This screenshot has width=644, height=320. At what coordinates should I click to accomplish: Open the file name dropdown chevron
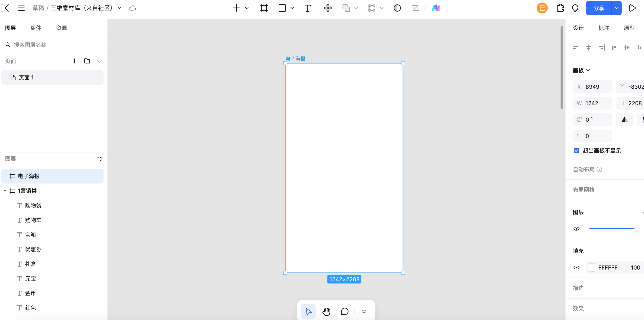[x=119, y=8]
